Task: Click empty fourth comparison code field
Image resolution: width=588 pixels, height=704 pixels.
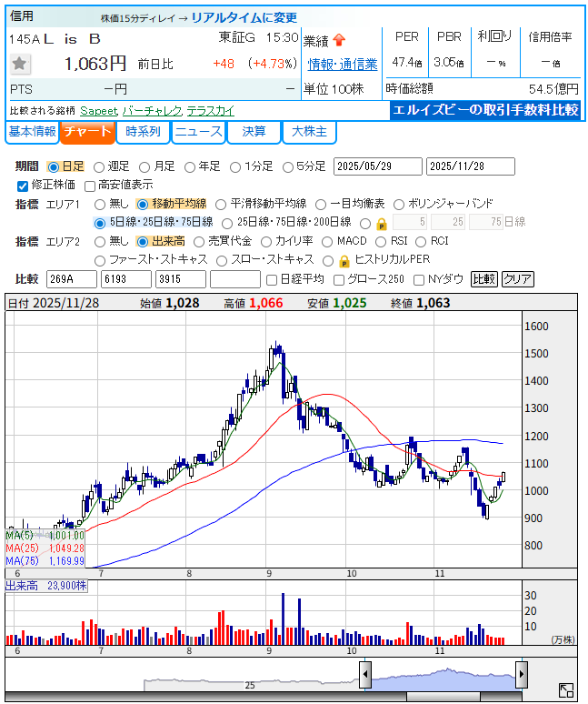Action: [x=235, y=279]
